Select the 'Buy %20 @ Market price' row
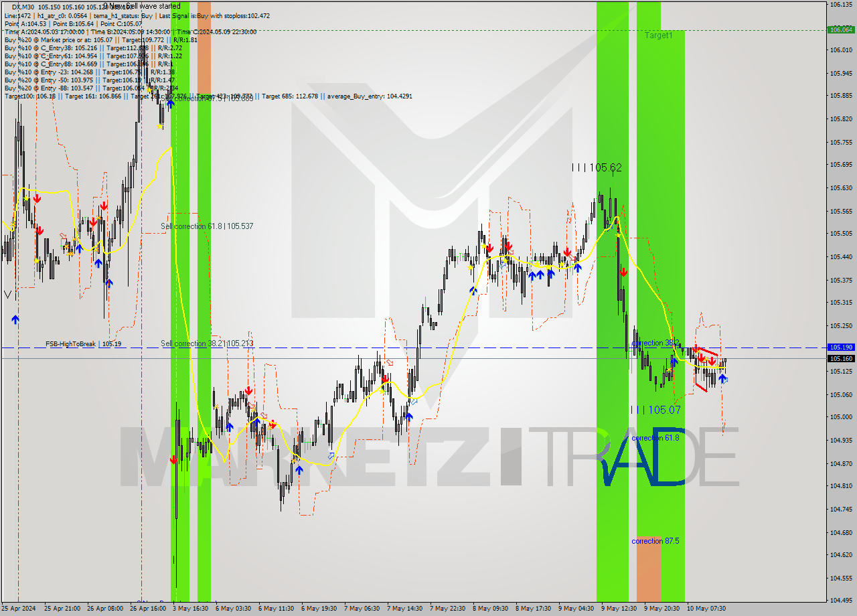 [x=100, y=40]
